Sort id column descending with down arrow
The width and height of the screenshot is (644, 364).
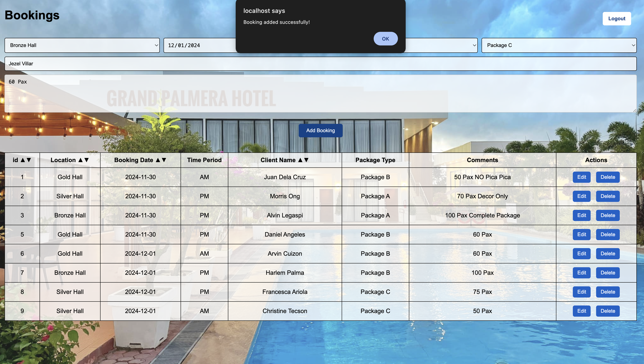pos(29,160)
